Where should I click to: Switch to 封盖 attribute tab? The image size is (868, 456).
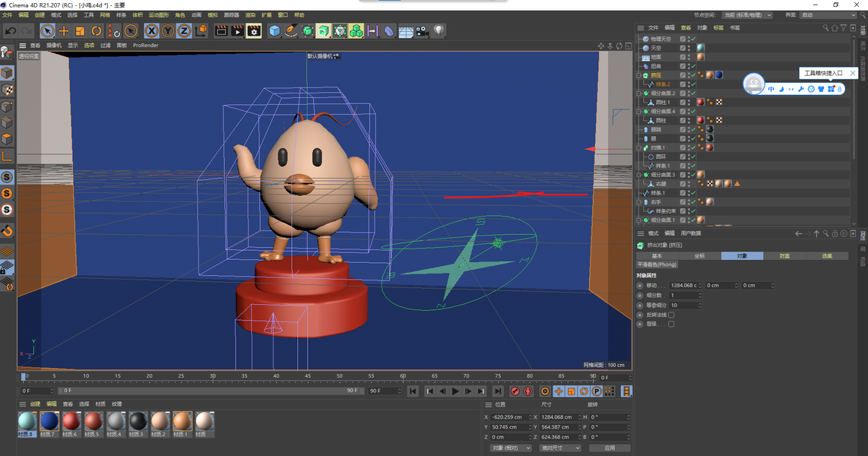tap(784, 255)
